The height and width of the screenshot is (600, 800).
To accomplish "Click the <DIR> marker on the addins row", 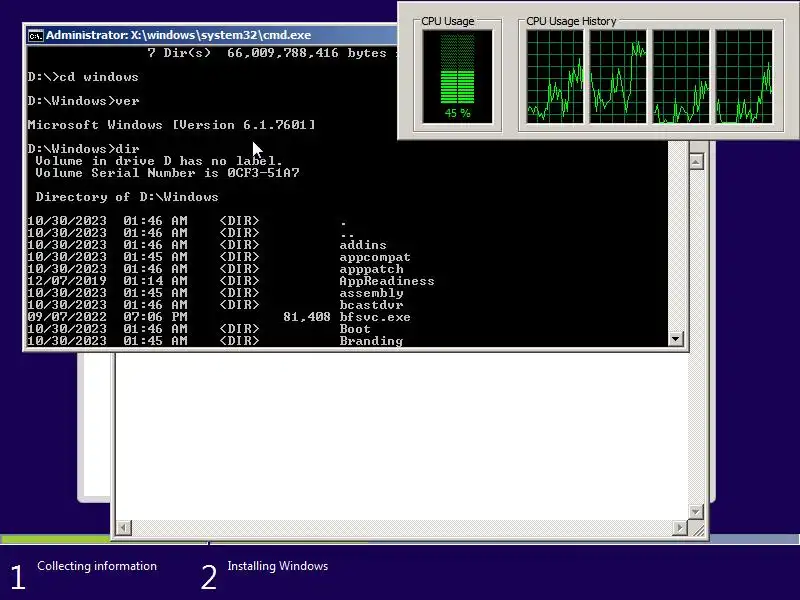I will point(239,245).
